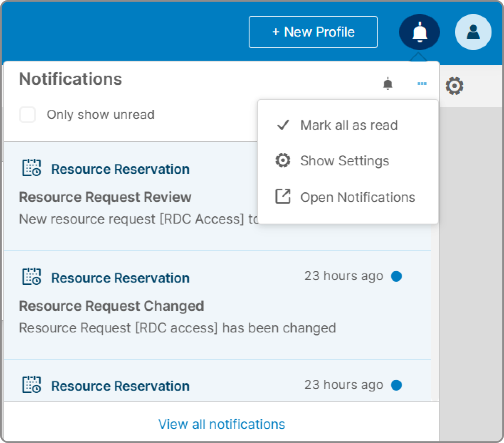Screen dimensions: 504x443
Task: Open the user profile avatar
Action: tap(473, 32)
